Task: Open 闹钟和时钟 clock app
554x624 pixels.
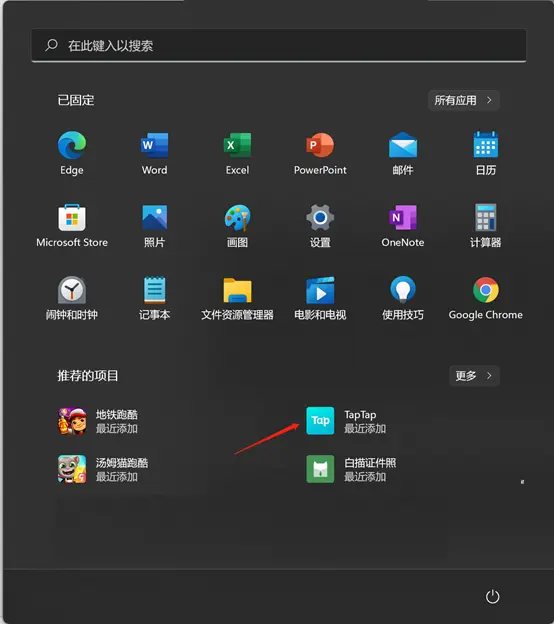Action: 72,298
